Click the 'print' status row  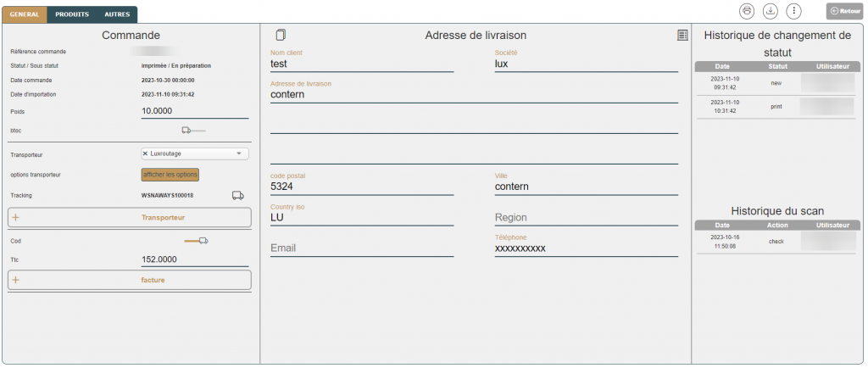777,107
